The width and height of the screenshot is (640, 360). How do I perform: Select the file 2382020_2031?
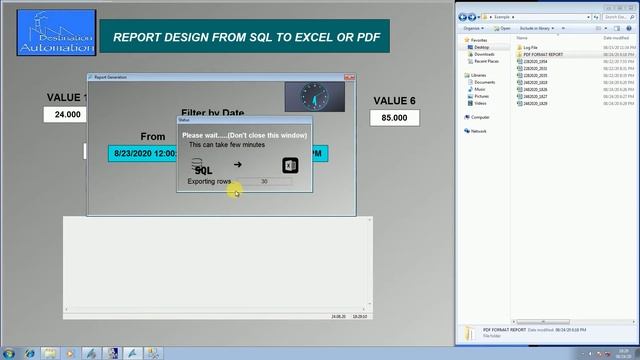[x=535, y=68]
